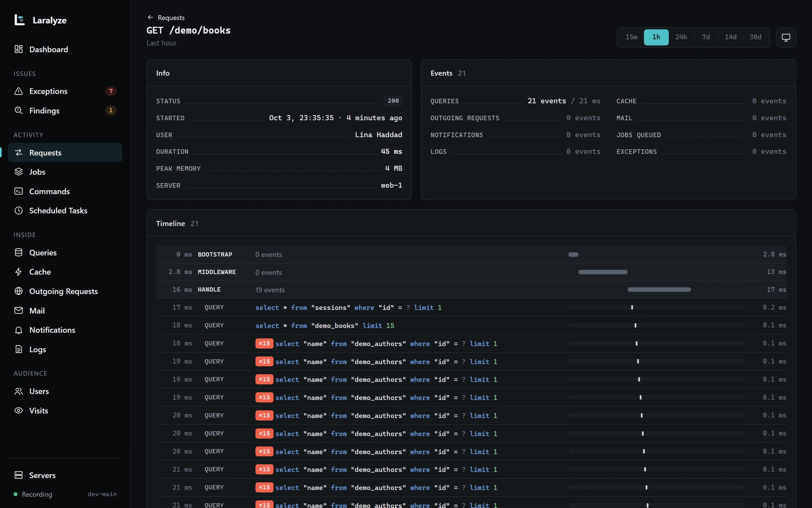
Task: Click the Visits eye icon
Action: pos(18,411)
